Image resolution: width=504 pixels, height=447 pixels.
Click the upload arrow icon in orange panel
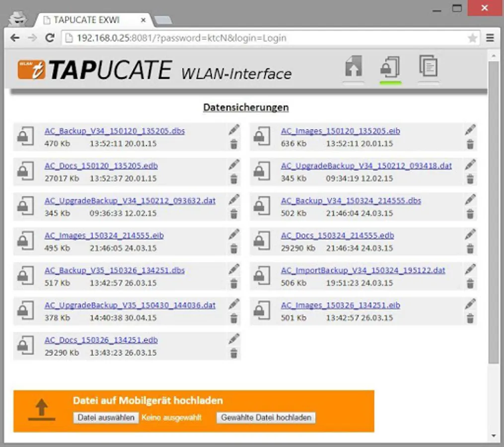pyautogui.click(x=42, y=410)
